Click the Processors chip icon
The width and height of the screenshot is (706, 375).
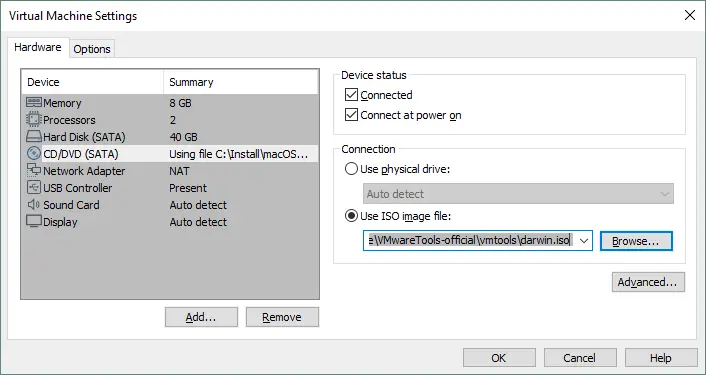(34, 120)
